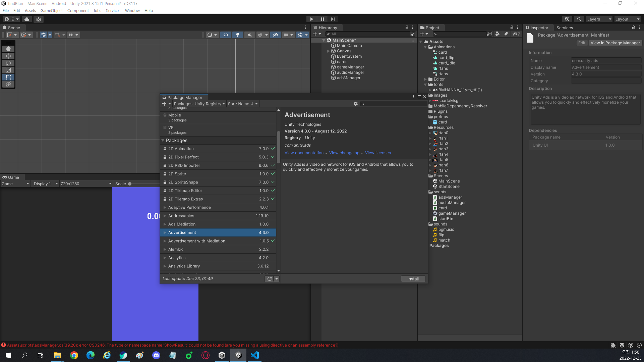
Task: Toggle scene audio mute icon
Action: pos(250,35)
